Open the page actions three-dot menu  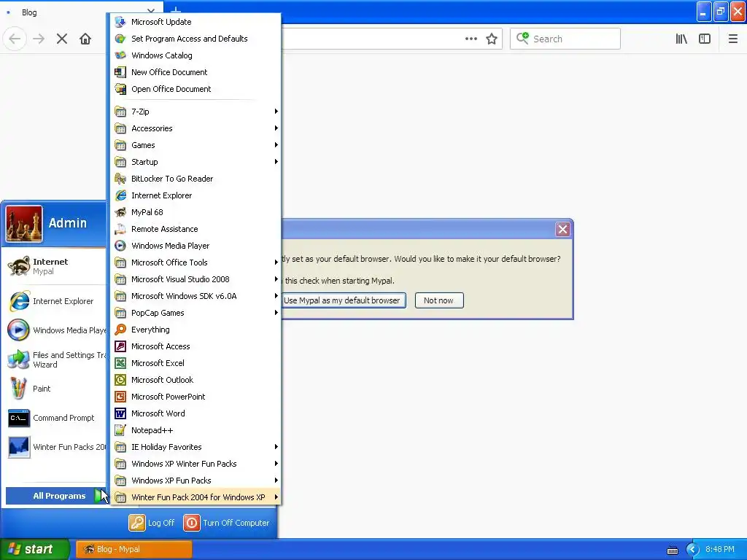tap(471, 39)
